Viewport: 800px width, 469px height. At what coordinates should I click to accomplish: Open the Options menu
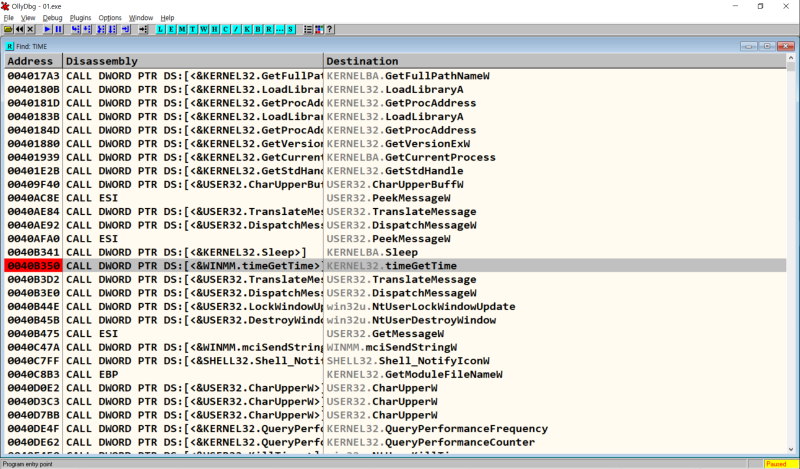pyautogui.click(x=110, y=18)
